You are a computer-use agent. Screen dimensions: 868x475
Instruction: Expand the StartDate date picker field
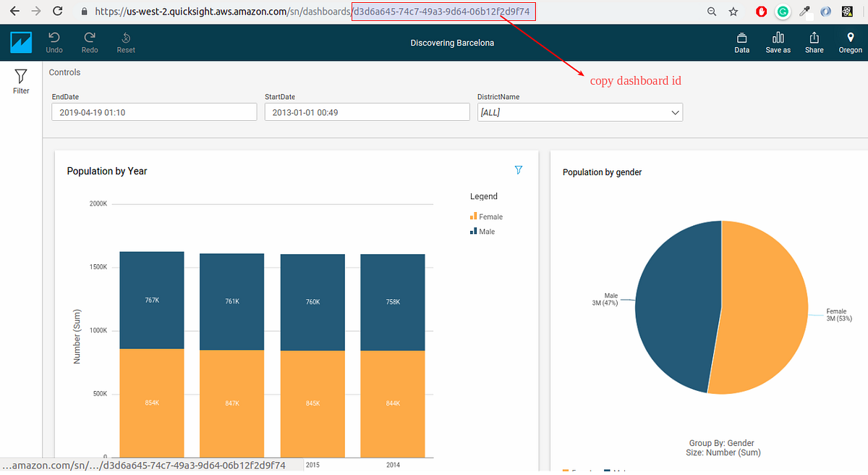[x=367, y=112]
